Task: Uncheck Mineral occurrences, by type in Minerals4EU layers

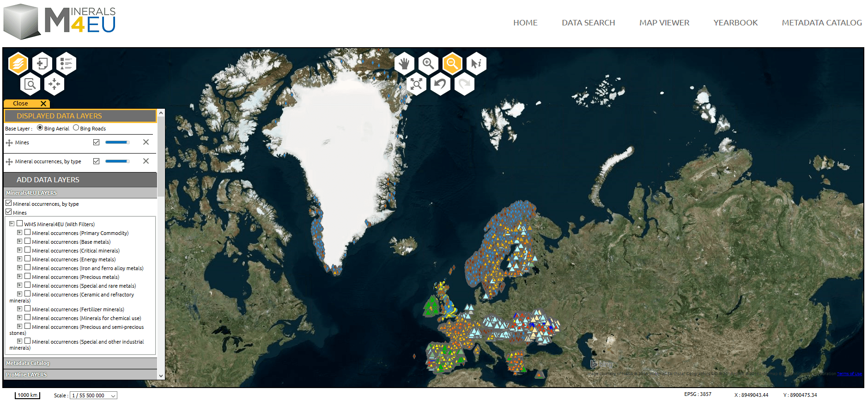Action: (x=8, y=203)
